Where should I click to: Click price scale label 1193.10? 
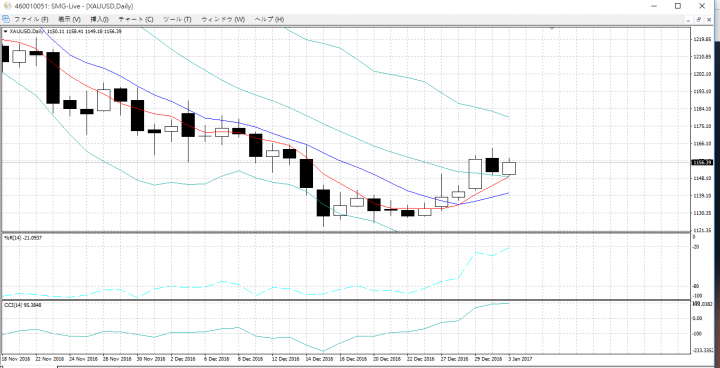703,92
